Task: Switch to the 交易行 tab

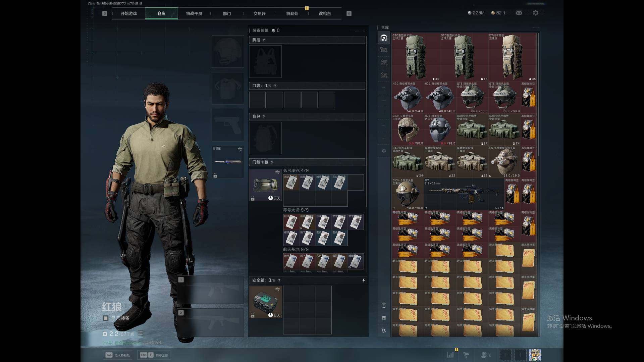Action: [259, 13]
